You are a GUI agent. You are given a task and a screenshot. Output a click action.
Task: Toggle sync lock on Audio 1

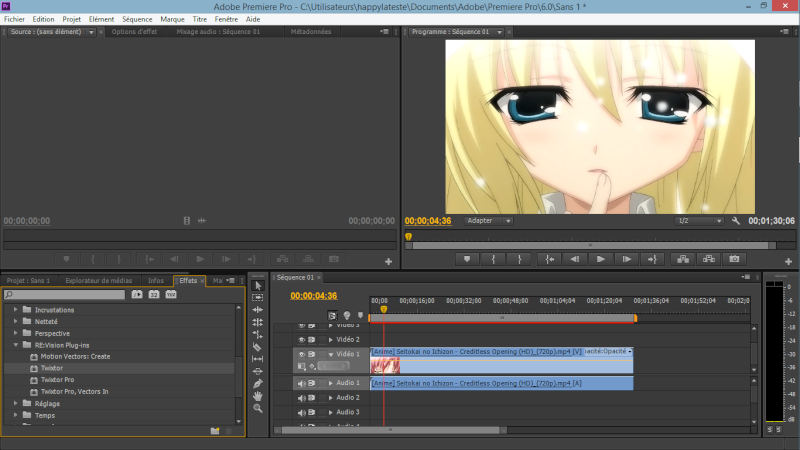[x=311, y=383]
